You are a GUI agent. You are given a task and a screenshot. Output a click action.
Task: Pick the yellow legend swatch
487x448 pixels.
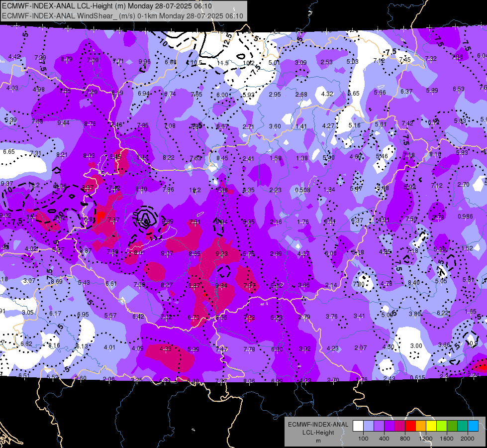click(431, 426)
